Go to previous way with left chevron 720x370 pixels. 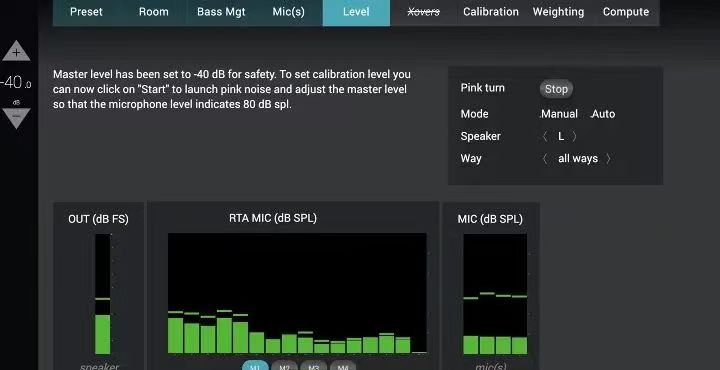[x=545, y=159]
